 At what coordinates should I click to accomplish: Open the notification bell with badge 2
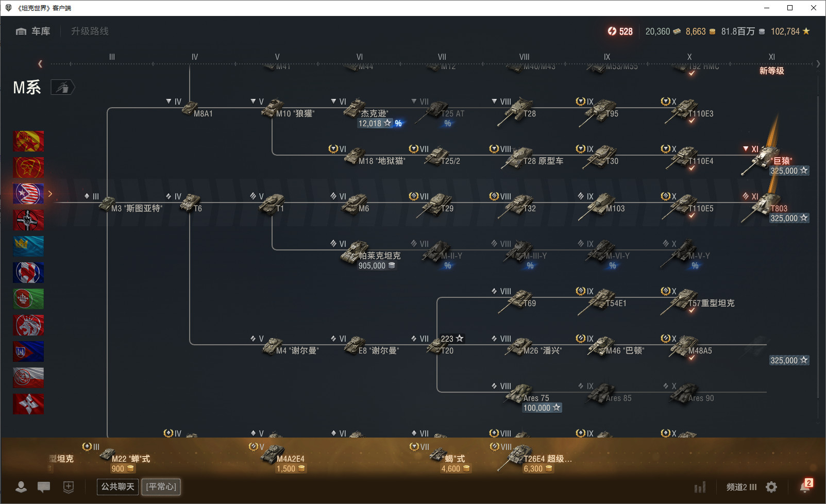[x=805, y=486]
